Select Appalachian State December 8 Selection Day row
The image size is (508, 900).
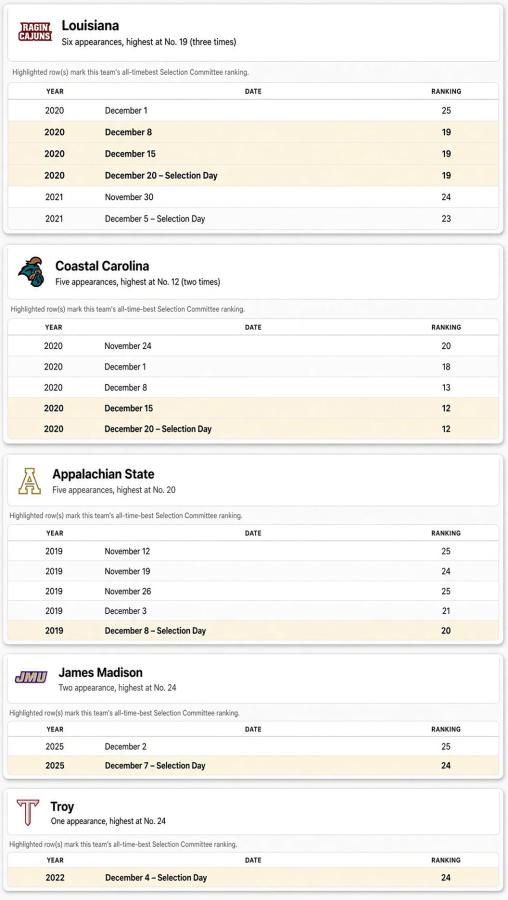click(253, 631)
